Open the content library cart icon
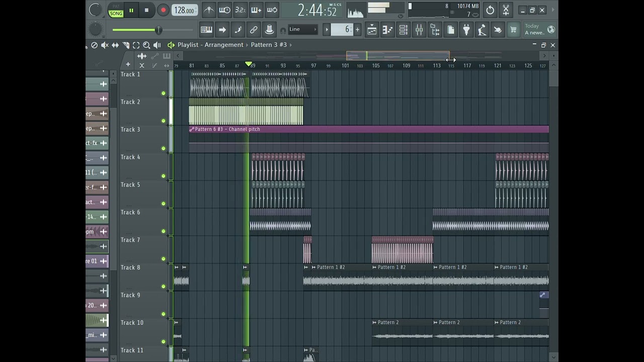Viewport: 644px width, 362px height. [x=513, y=30]
